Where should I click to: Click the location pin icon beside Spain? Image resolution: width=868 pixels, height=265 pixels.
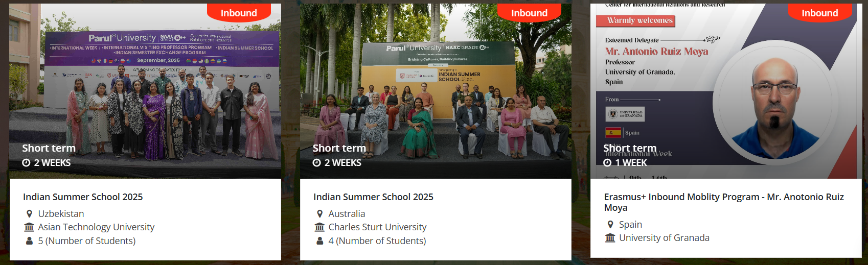[x=610, y=225]
